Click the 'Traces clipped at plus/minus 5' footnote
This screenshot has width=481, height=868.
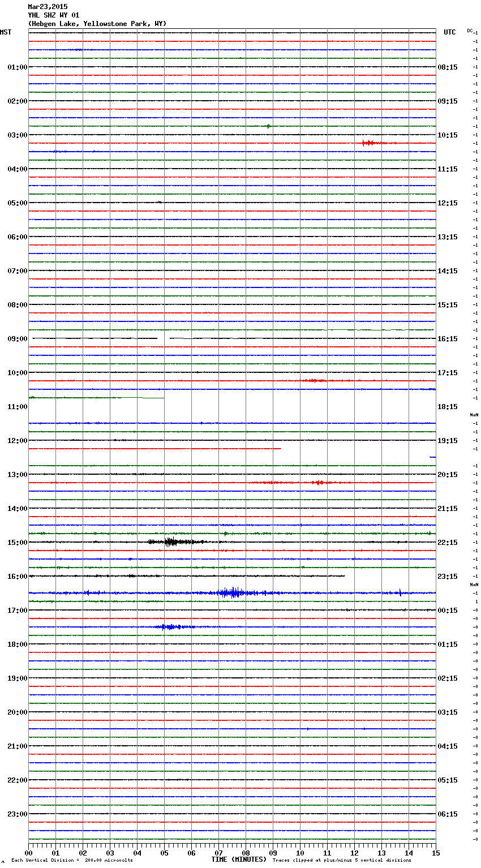click(x=342, y=861)
